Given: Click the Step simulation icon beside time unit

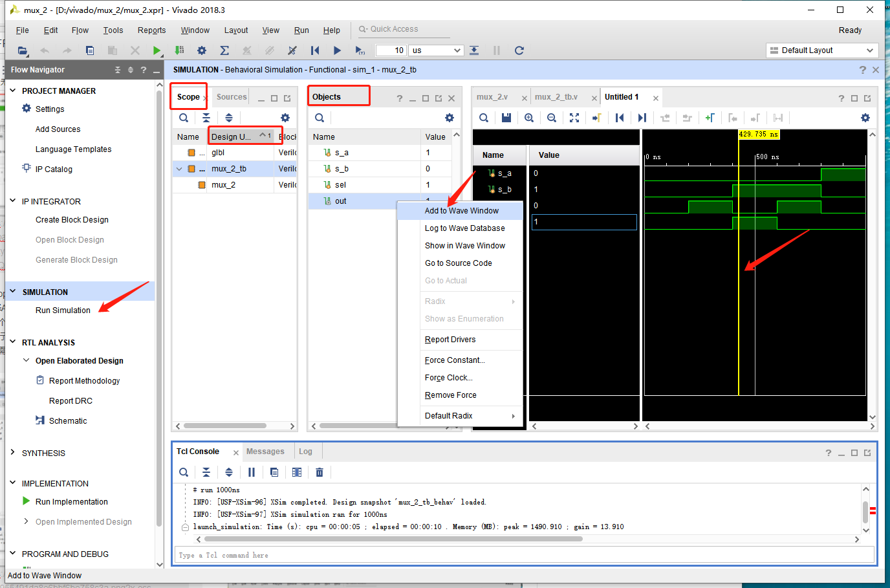Looking at the screenshot, I should (x=474, y=50).
